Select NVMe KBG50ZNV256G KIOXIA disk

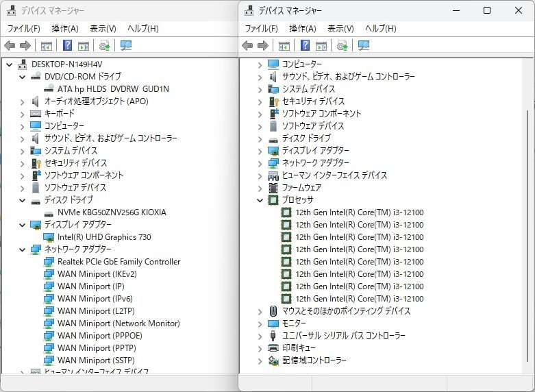click(x=112, y=212)
